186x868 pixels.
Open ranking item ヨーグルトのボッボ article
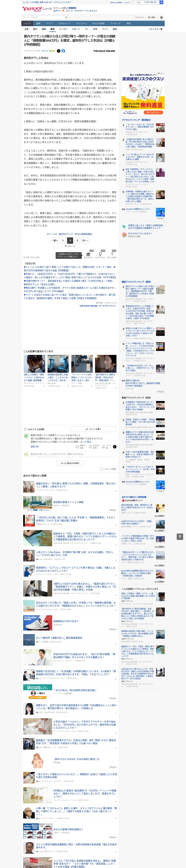pyautogui.click(x=140, y=127)
